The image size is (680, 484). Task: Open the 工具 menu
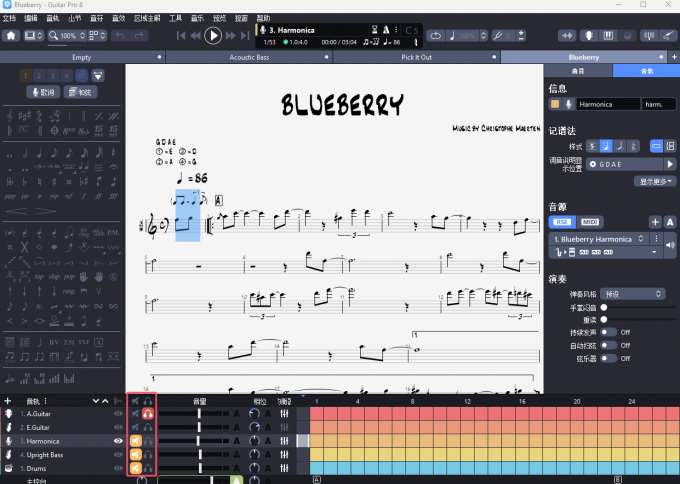(176, 18)
